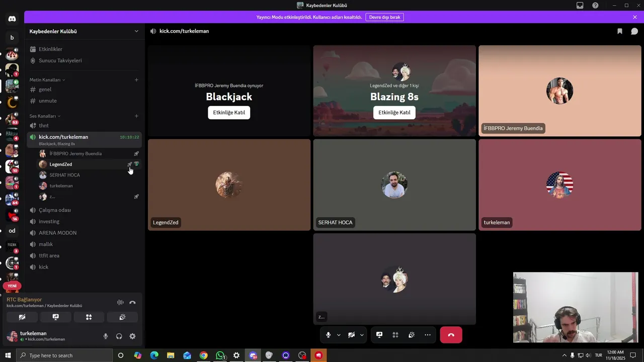Dismiss streamer mode banner with X
The height and width of the screenshot is (362, 644).
635,17
